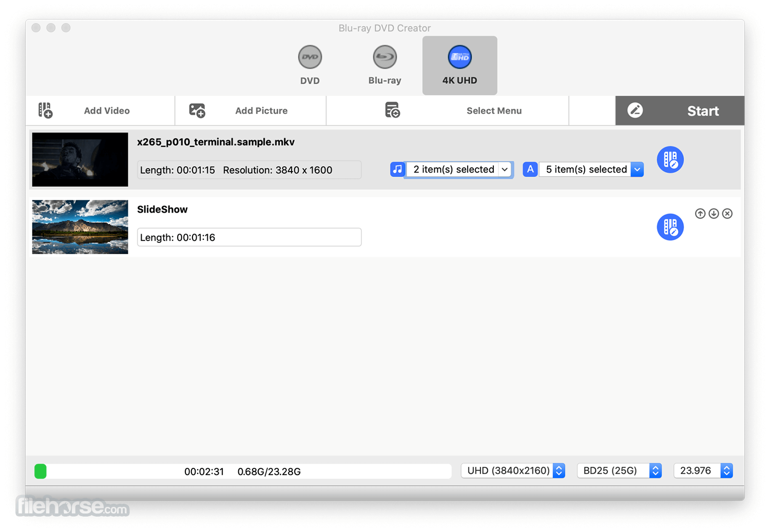Open the Add Video tool
The height and width of the screenshot is (532, 770).
[x=100, y=110]
